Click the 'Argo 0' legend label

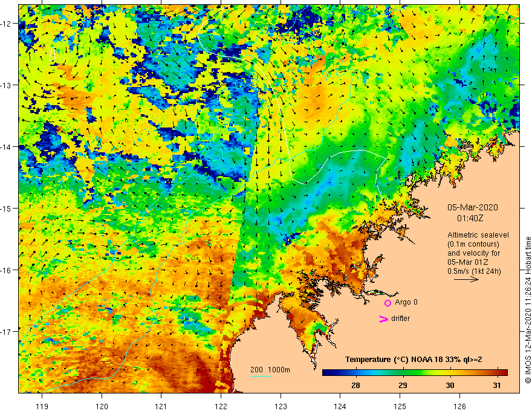[406, 302]
